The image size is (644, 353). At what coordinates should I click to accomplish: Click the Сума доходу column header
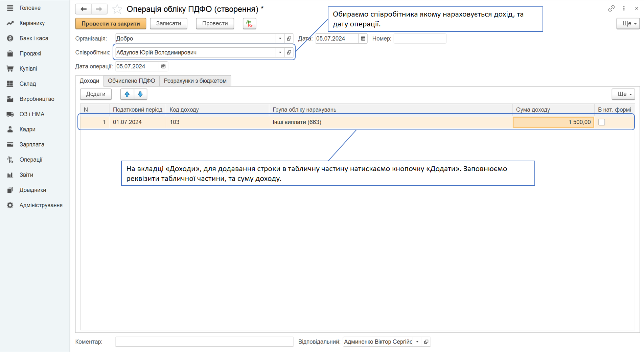coord(553,110)
